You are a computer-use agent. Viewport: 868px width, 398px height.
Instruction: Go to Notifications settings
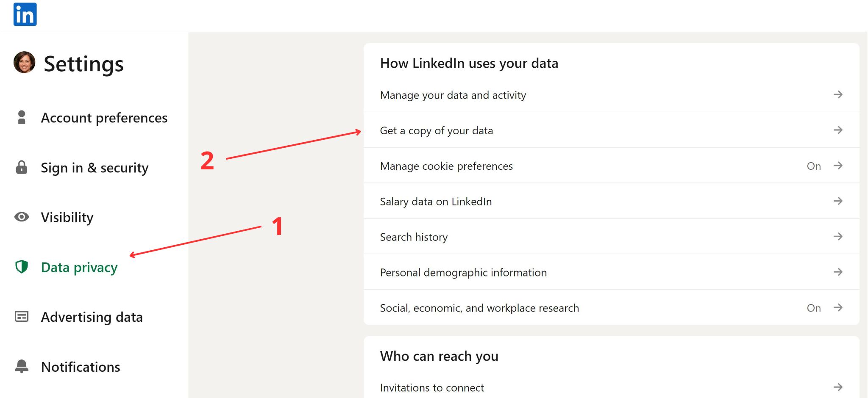(x=81, y=367)
